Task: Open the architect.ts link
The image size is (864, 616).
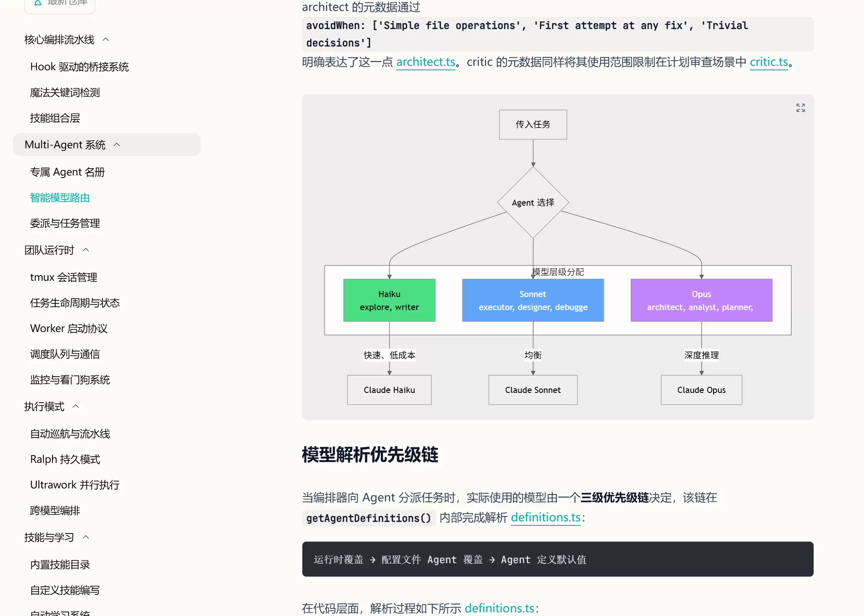Action: tap(425, 62)
